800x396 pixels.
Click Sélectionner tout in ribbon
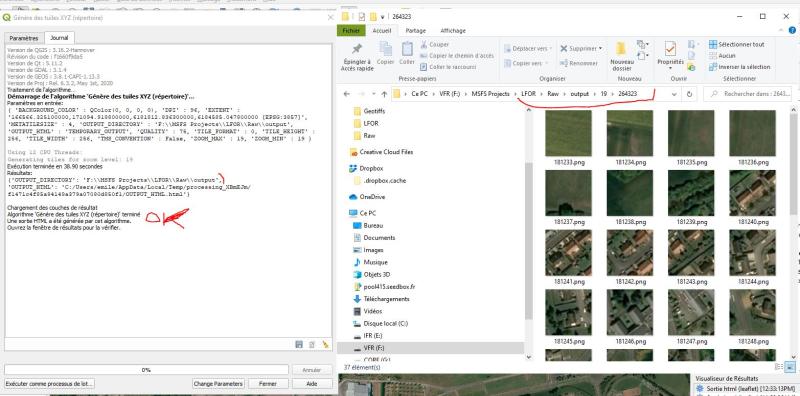pyautogui.click(x=736, y=44)
